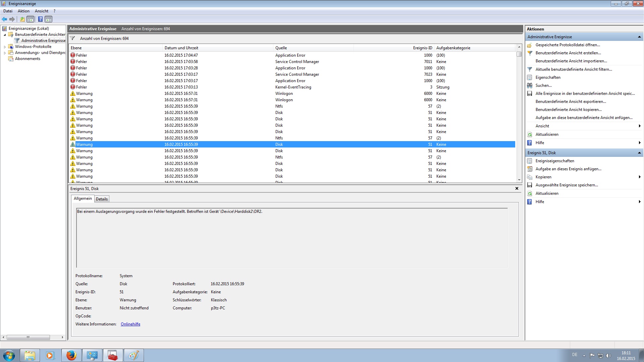Viewport: 644px width, 362px height.
Task: Close the event preview pane with X
Action: coord(517,188)
